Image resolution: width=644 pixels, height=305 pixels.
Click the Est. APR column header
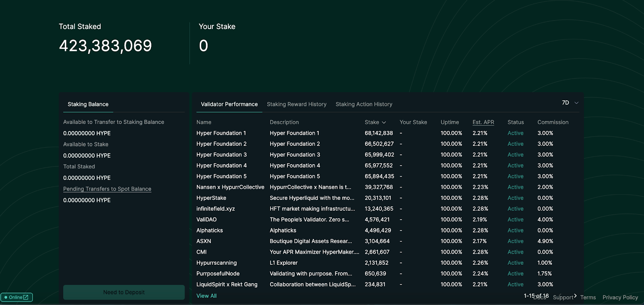click(x=483, y=122)
